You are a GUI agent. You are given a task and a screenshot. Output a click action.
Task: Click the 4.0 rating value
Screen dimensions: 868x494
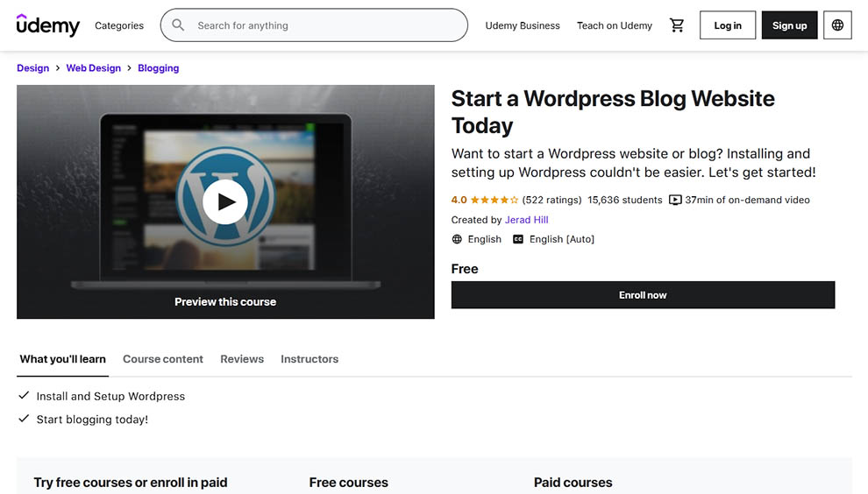(459, 200)
